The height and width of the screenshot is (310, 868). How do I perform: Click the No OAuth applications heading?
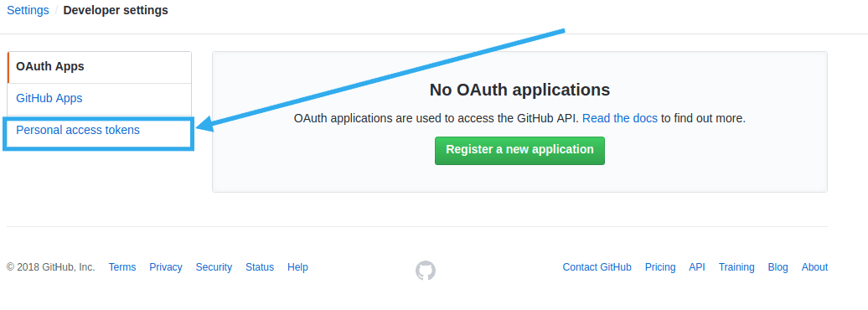pos(519,90)
